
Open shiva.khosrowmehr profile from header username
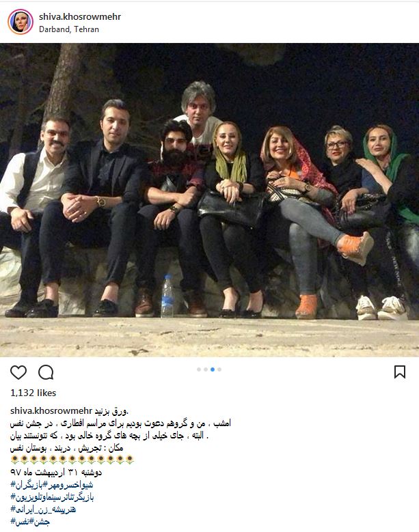(80, 16)
